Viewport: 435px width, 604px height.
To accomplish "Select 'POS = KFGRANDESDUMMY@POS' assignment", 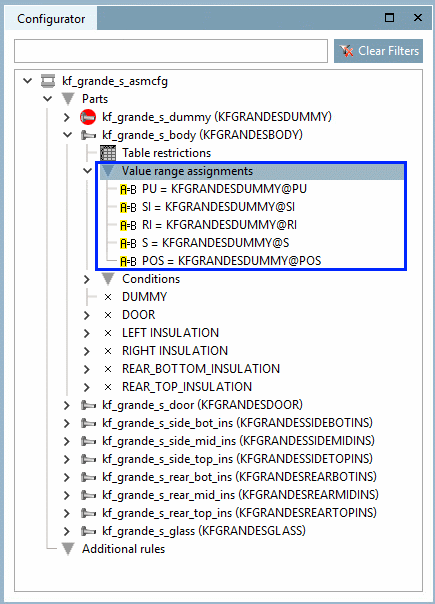I will coord(232,261).
